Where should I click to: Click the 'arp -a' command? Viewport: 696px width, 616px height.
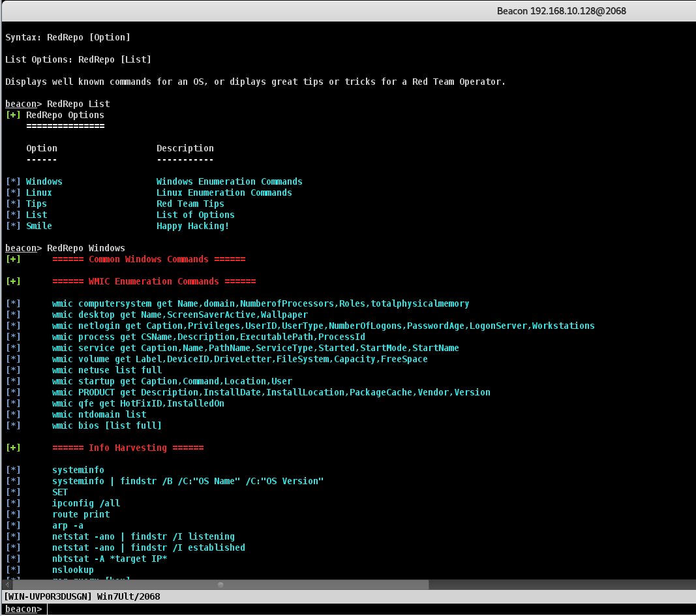point(67,525)
